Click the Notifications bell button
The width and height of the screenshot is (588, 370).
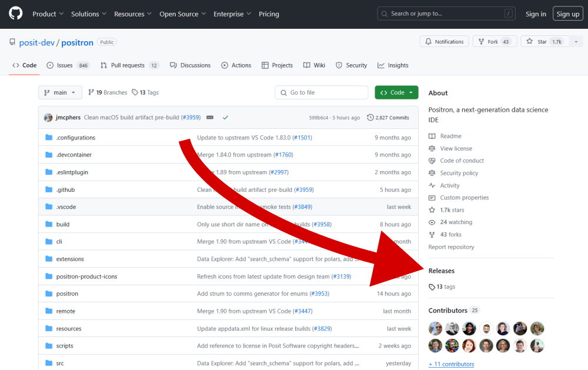(x=444, y=42)
